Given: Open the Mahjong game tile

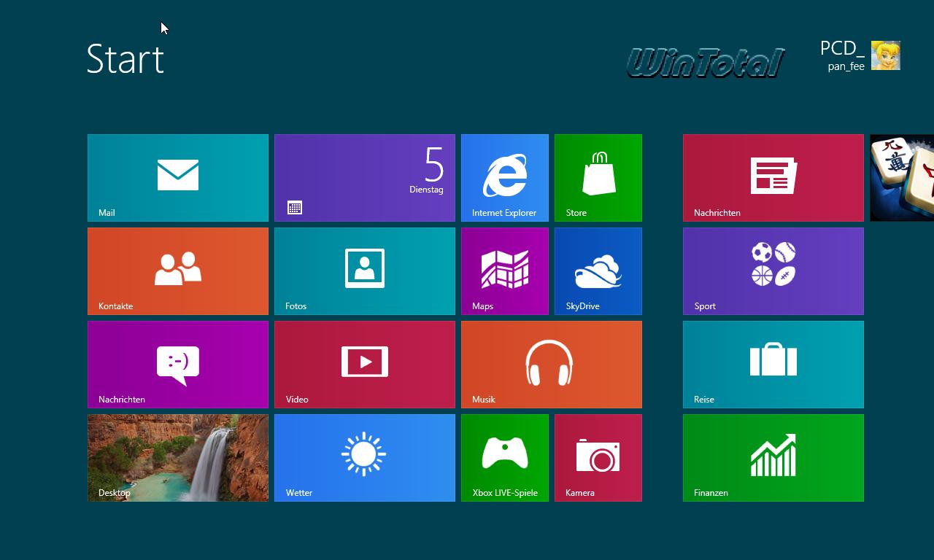Looking at the screenshot, I should click(902, 178).
